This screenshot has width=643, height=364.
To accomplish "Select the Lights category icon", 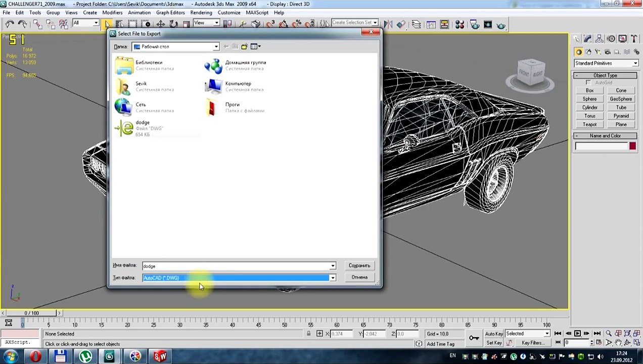I will click(598, 52).
